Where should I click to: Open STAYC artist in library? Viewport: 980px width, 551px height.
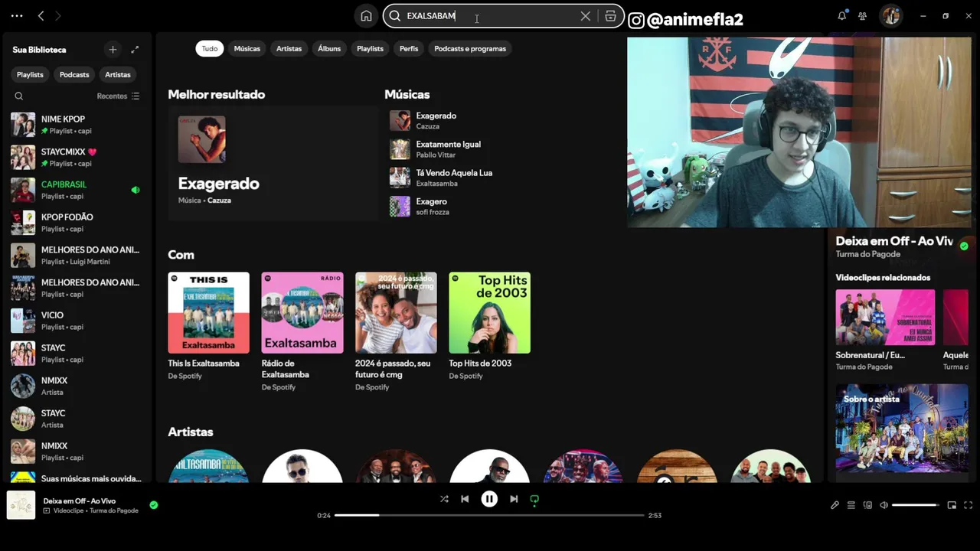(77, 419)
